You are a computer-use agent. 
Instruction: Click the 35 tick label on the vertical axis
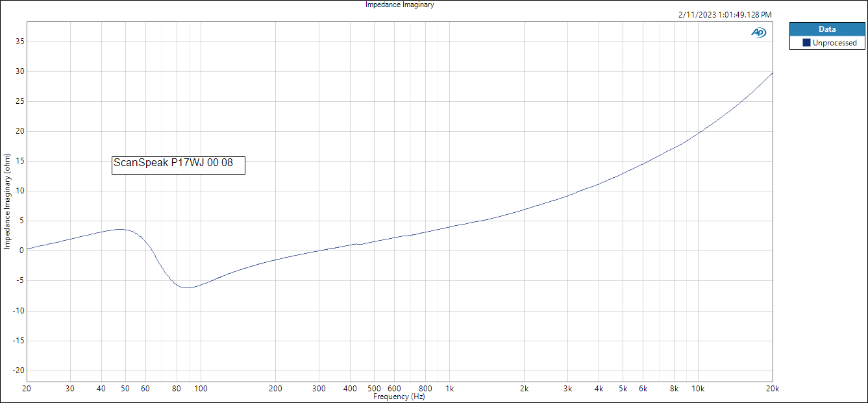[x=19, y=42]
